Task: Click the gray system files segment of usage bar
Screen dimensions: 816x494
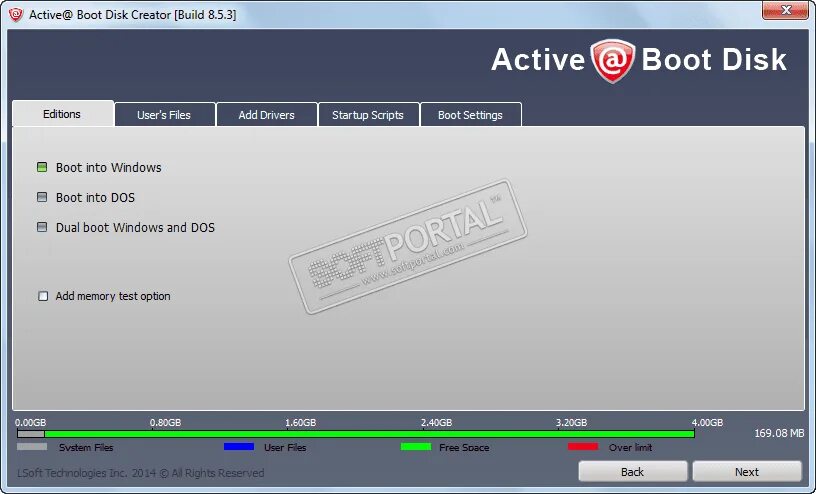Action: pos(31,434)
